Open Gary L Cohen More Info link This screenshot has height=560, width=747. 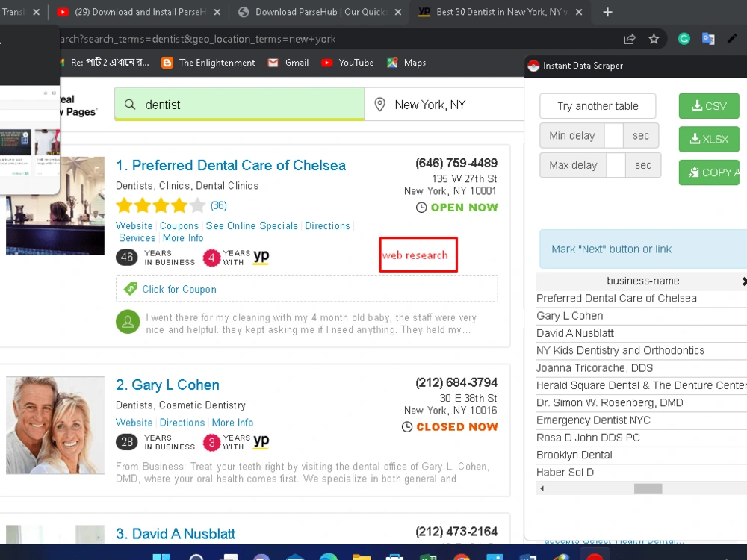coord(232,423)
